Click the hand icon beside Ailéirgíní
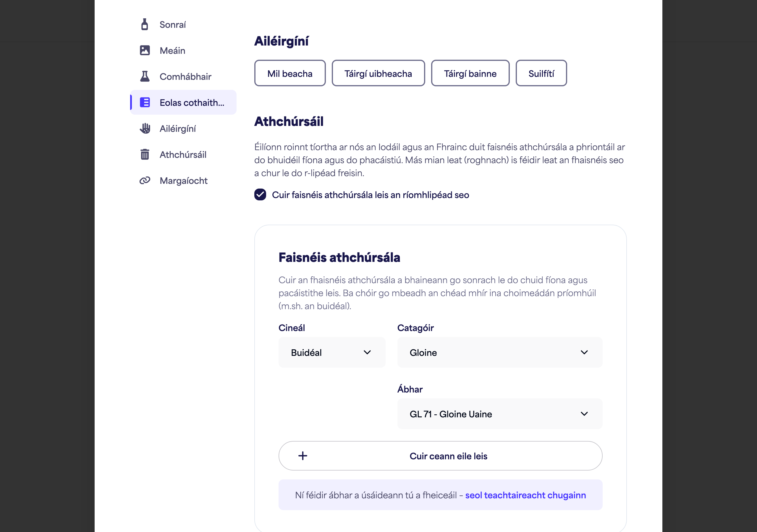This screenshot has height=532, width=757. coord(145,128)
